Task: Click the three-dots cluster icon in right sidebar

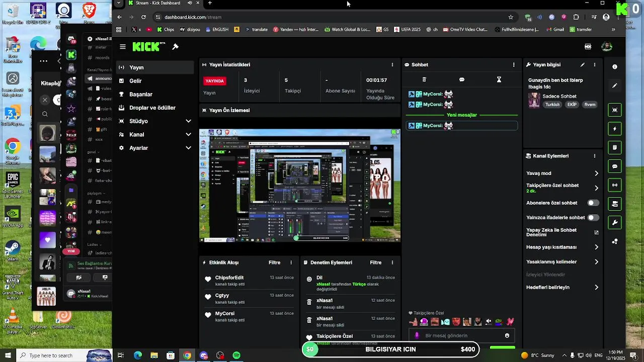Action: tap(615, 241)
